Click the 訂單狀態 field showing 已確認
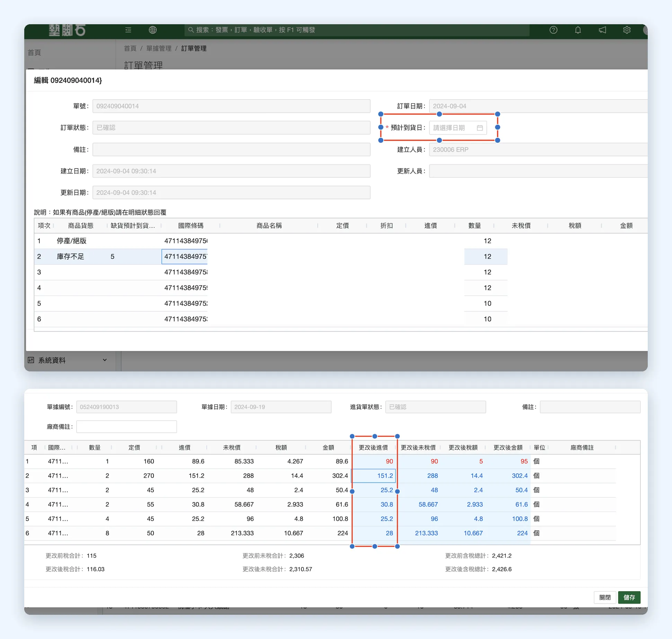Screen dimensions: 672x639 pyautogui.click(x=231, y=128)
